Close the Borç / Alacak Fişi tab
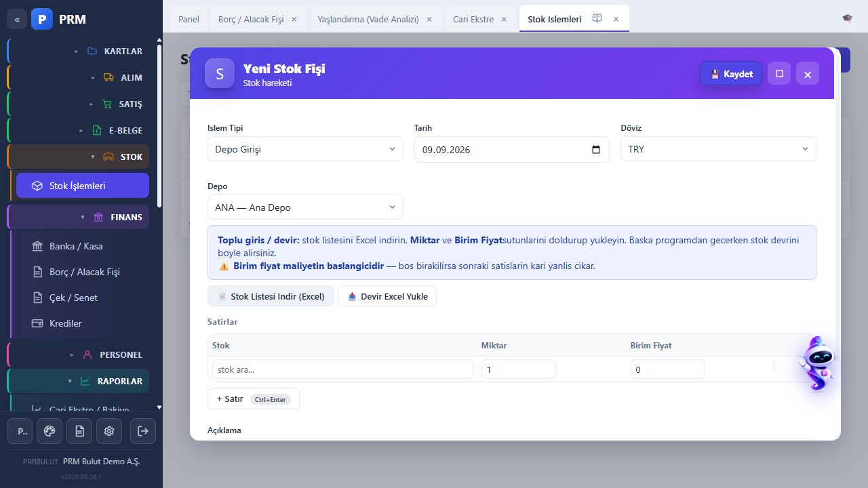The height and width of the screenshot is (488, 868). click(x=294, y=20)
